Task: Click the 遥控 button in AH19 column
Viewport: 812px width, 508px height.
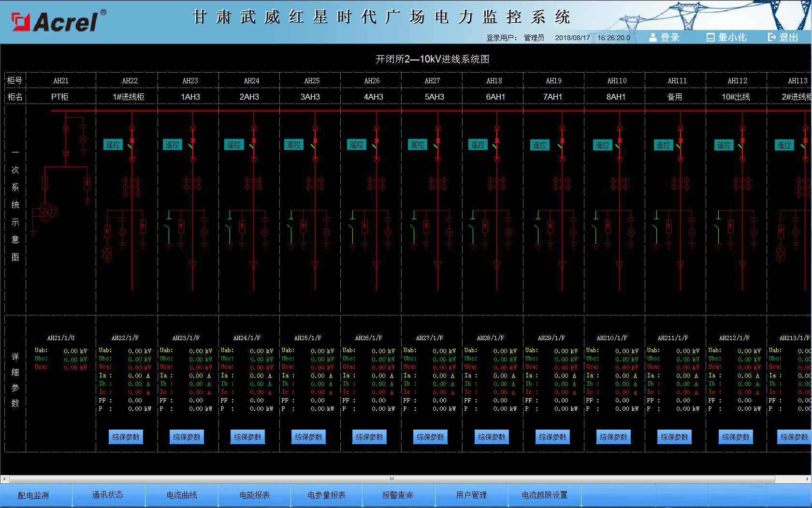Action: click(x=540, y=145)
